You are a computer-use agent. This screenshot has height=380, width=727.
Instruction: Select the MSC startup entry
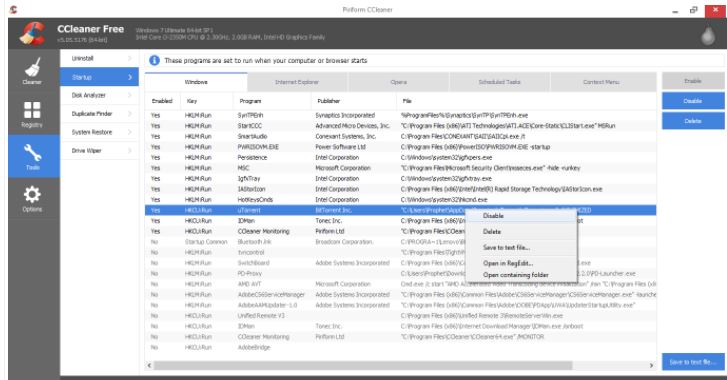click(401, 168)
